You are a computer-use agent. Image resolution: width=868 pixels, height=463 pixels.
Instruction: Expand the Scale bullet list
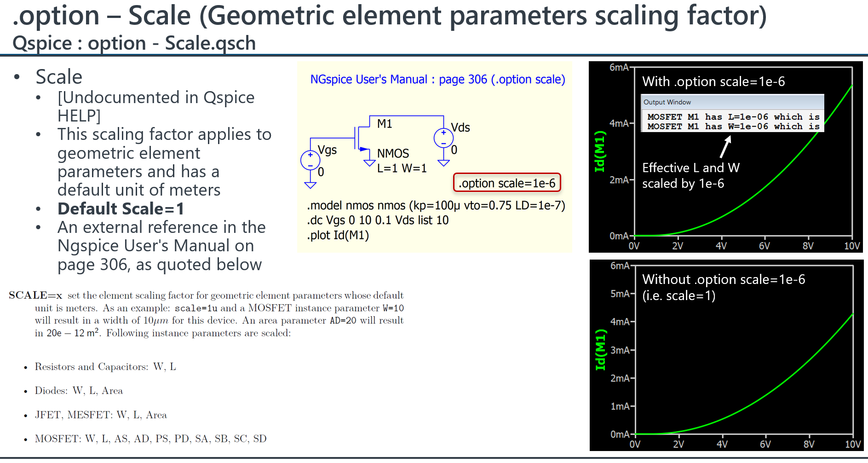coord(58,76)
